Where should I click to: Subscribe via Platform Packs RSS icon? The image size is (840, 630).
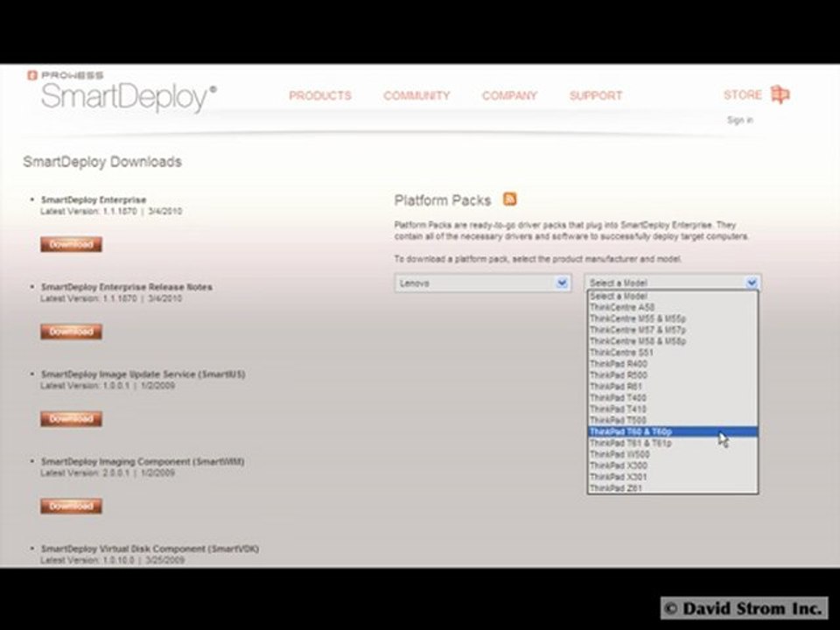509,199
